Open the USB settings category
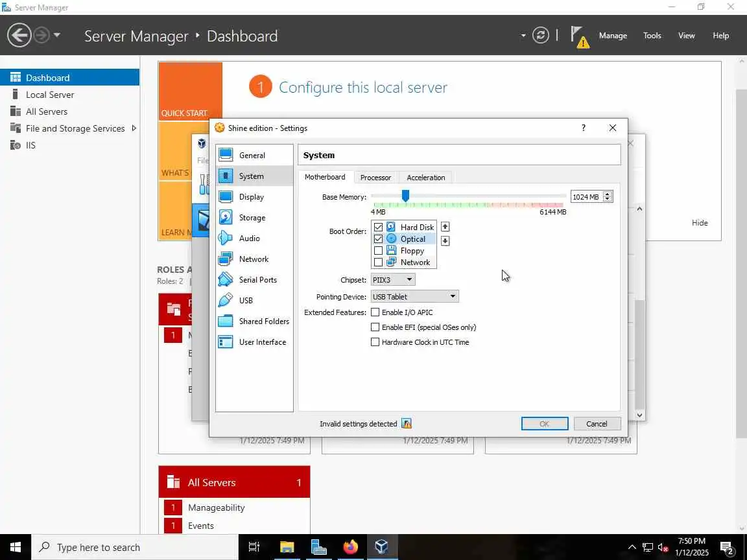The height and width of the screenshot is (560, 747). point(254,301)
